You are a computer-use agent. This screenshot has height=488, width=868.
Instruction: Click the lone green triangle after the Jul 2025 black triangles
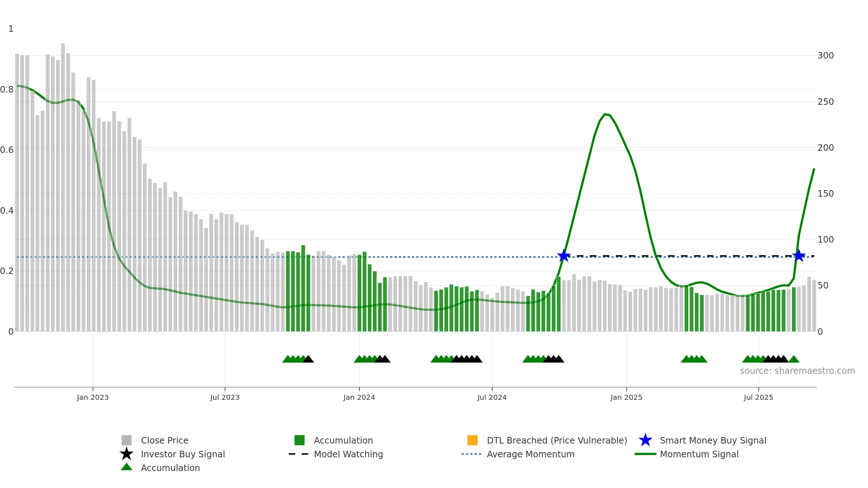pos(794,359)
